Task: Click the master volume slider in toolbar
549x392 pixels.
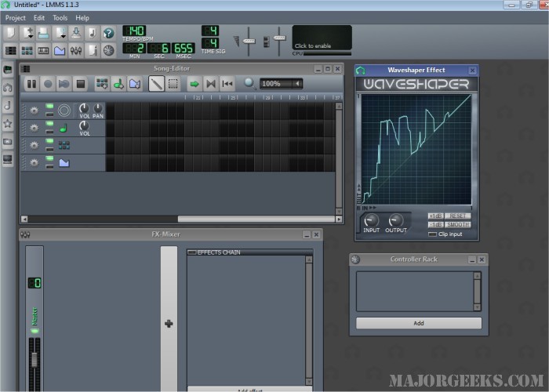Action: [249, 42]
